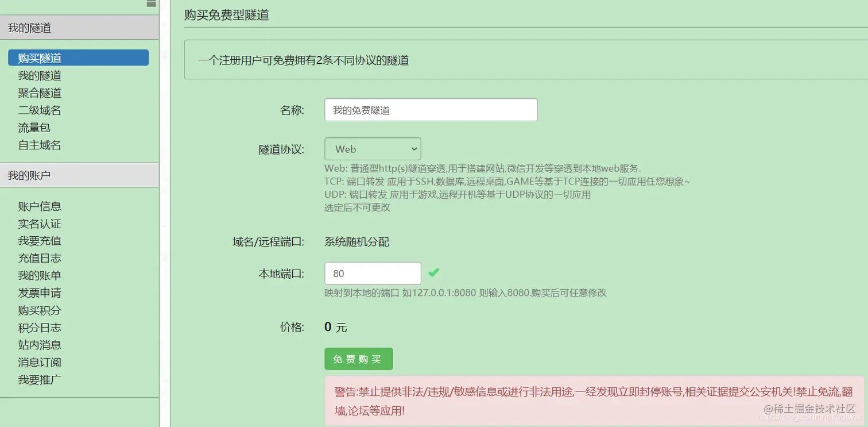
Task: View 站内消息 messages
Action: (39, 345)
